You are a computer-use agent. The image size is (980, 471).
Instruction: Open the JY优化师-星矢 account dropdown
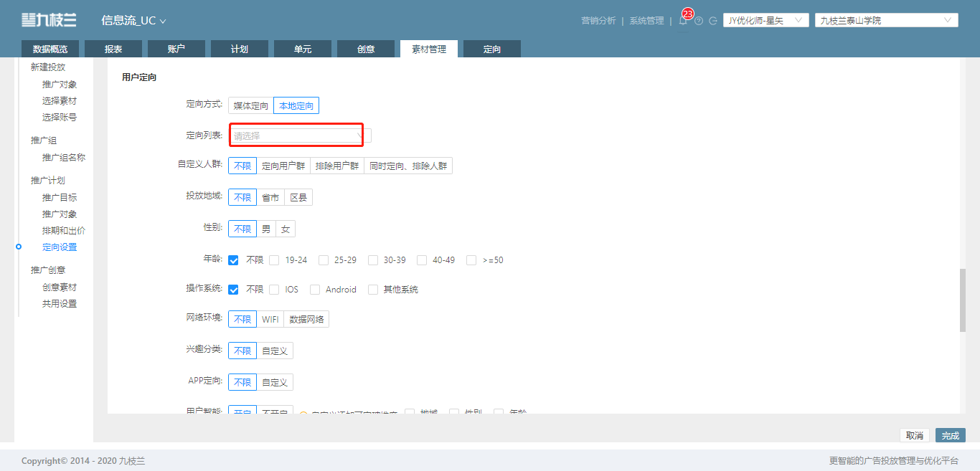tap(766, 20)
